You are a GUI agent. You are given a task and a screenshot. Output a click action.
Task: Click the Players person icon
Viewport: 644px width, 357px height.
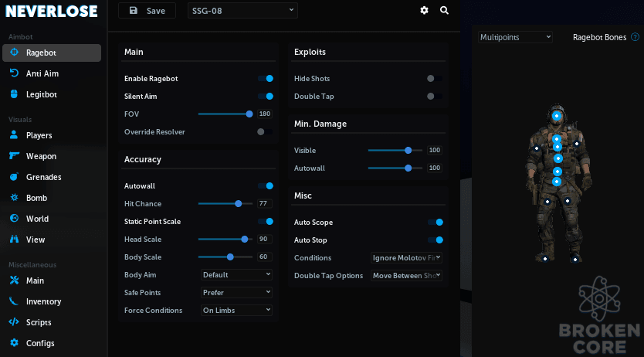click(14, 134)
